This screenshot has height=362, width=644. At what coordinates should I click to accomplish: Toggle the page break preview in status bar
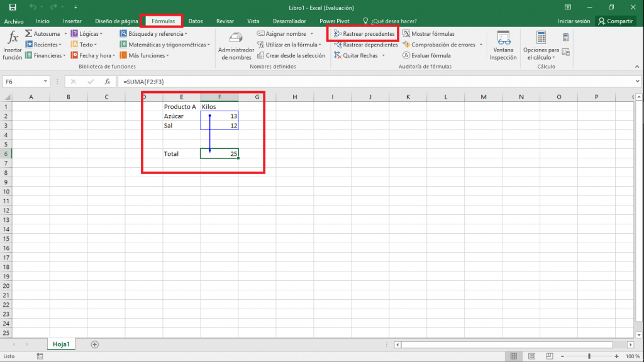coord(551,356)
